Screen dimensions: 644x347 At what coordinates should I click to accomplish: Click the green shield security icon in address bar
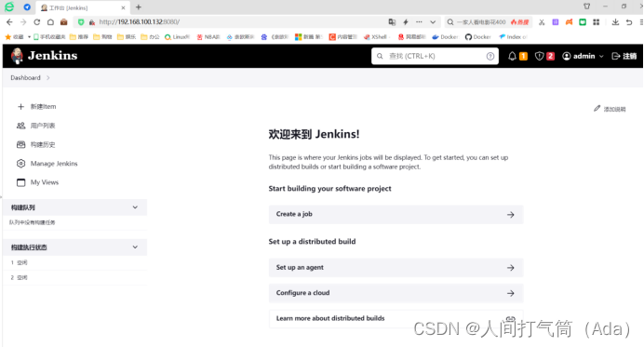(81, 22)
